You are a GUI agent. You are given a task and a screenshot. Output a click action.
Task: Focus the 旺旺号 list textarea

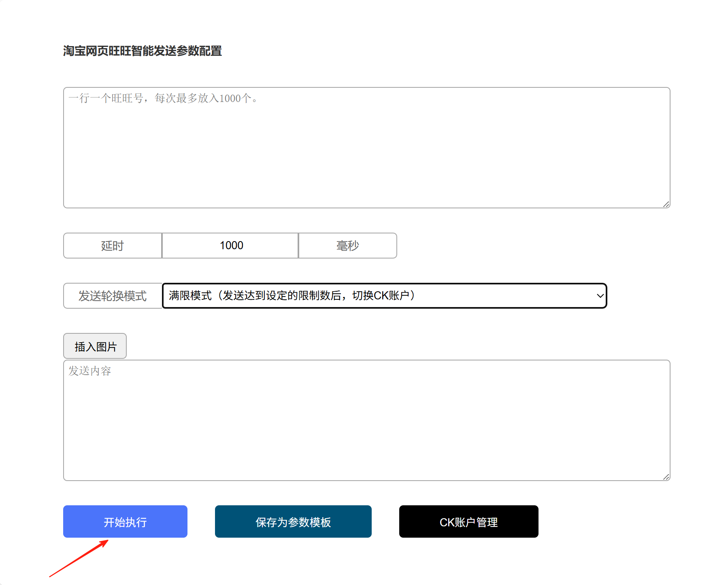click(367, 148)
